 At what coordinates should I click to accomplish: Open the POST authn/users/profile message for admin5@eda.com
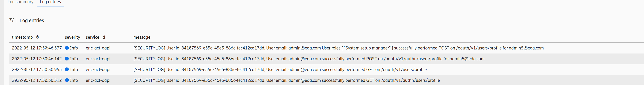309,59
